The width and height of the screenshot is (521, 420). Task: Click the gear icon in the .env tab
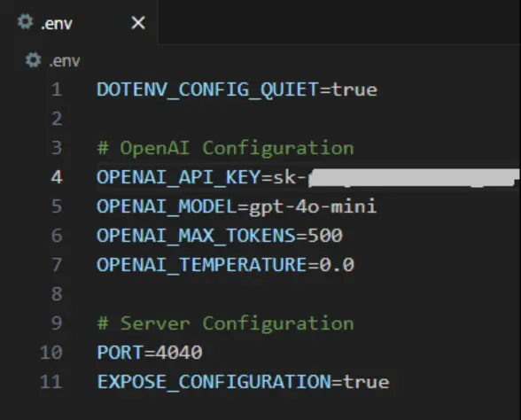tap(25, 22)
